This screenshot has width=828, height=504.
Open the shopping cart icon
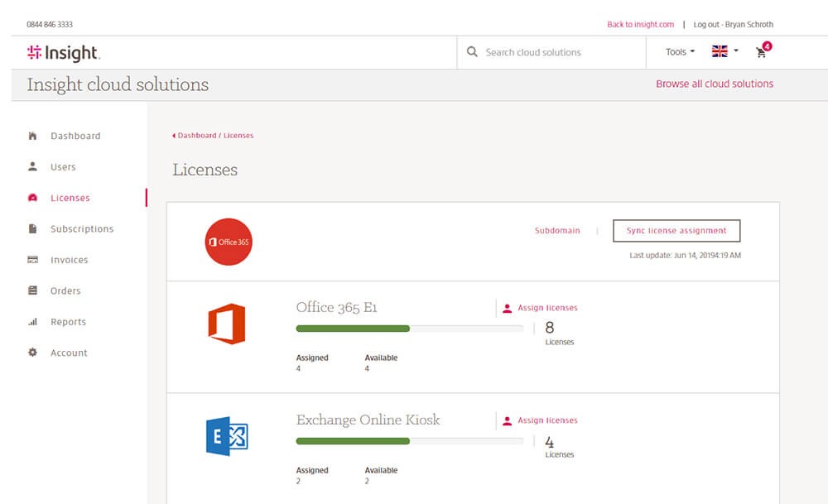(x=761, y=52)
